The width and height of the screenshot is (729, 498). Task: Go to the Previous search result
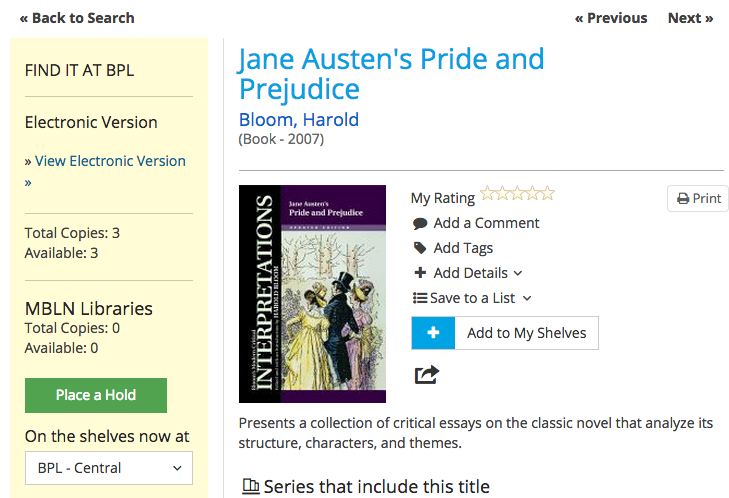pyautogui.click(x=610, y=18)
